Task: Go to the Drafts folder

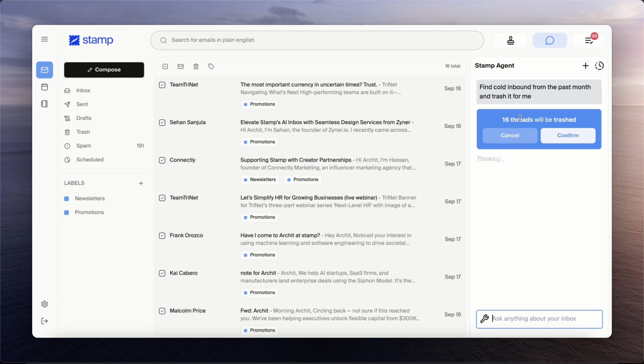Action: coord(84,118)
